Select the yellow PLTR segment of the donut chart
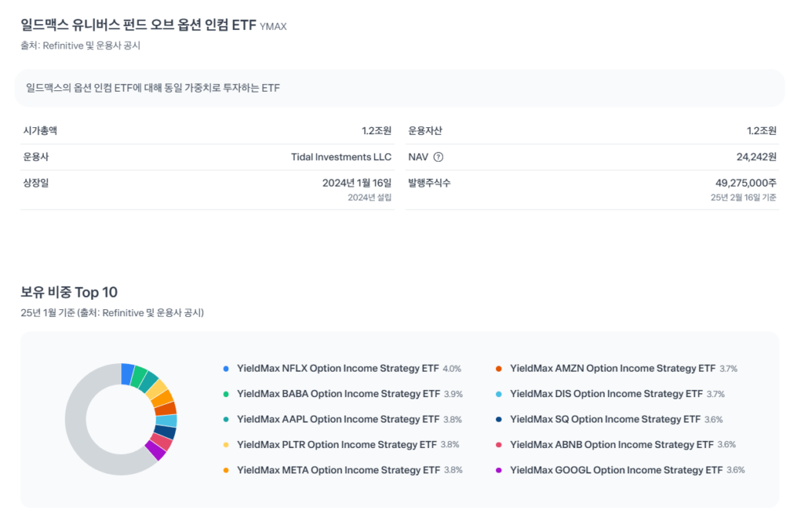Image resolution: width=790 pixels, height=532 pixels. [x=157, y=389]
